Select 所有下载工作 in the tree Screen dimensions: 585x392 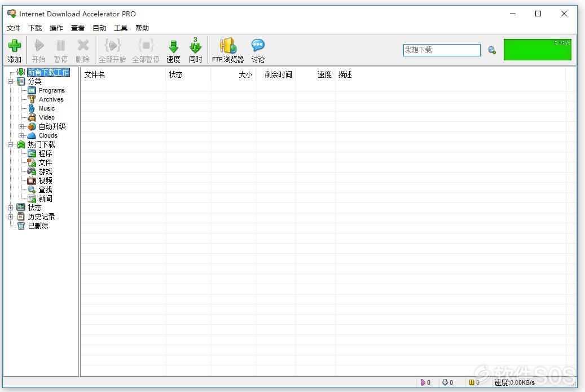pyautogui.click(x=49, y=72)
